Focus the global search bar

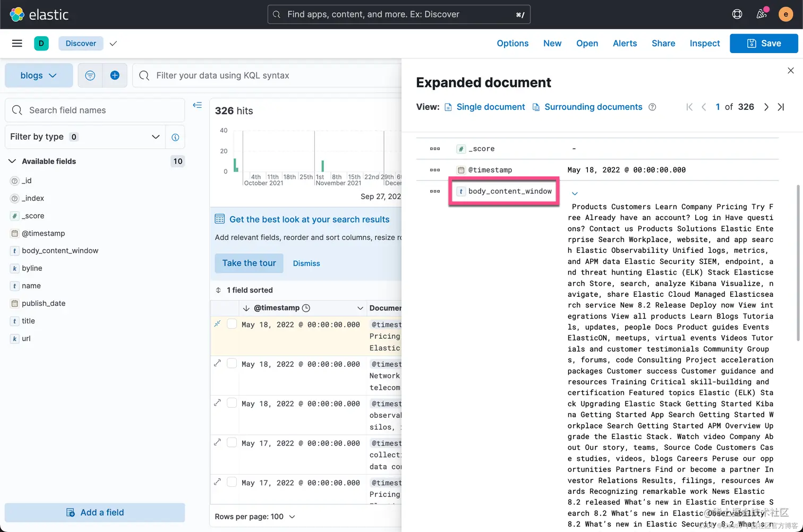[x=399, y=14]
